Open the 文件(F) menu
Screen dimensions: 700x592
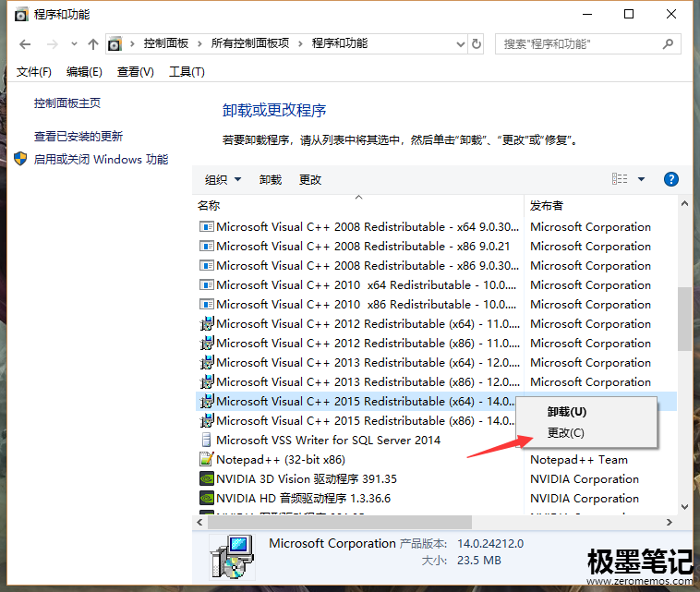tap(34, 72)
